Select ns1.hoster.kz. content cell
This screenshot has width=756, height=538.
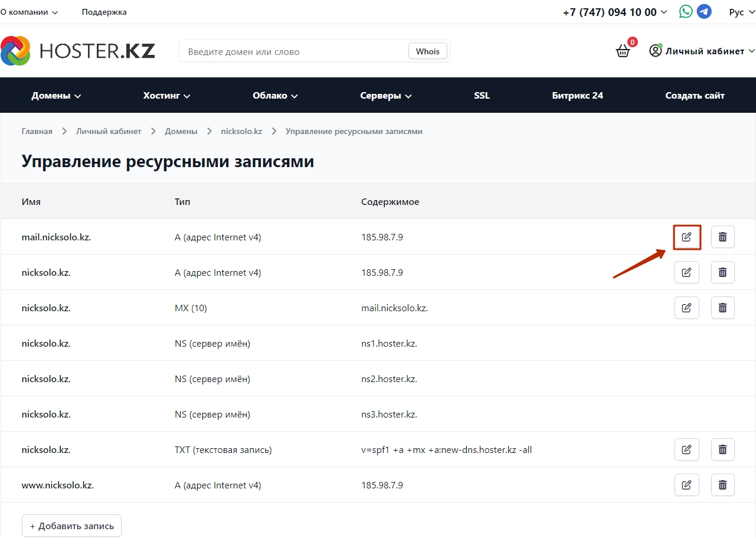coord(389,343)
